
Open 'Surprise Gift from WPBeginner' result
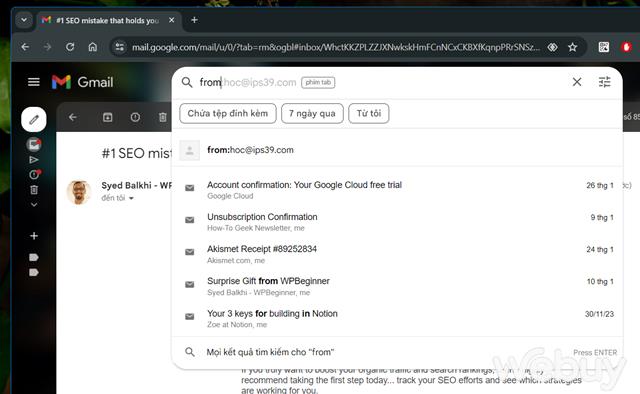click(x=397, y=287)
